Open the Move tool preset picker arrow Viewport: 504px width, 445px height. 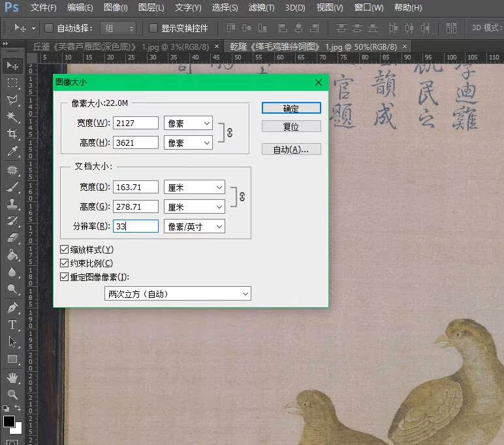33,28
